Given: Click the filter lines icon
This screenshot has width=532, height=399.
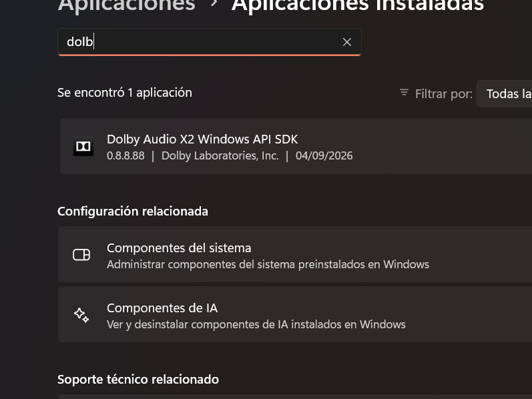Looking at the screenshot, I should (404, 92).
